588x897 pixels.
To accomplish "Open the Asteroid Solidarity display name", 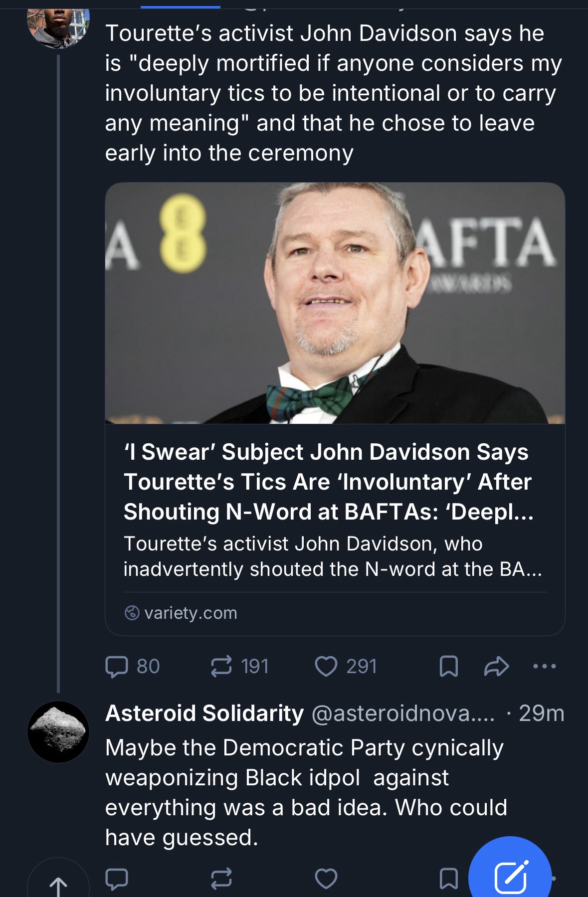I will [204, 713].
